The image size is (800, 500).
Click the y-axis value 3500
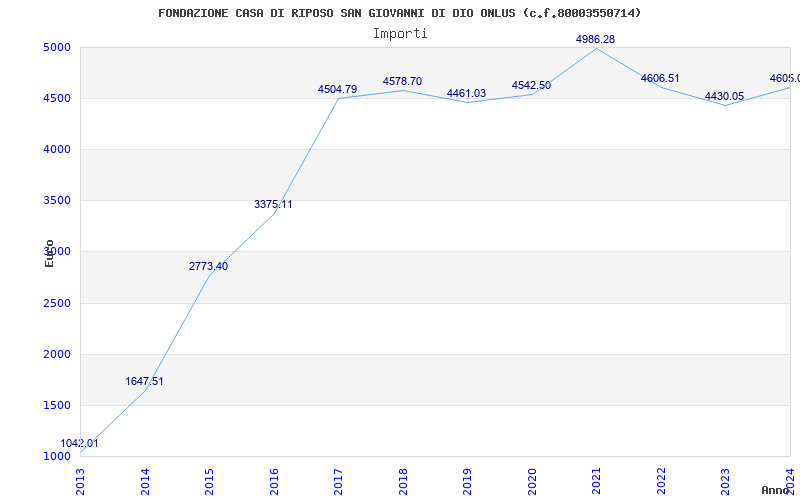point(57,201)
